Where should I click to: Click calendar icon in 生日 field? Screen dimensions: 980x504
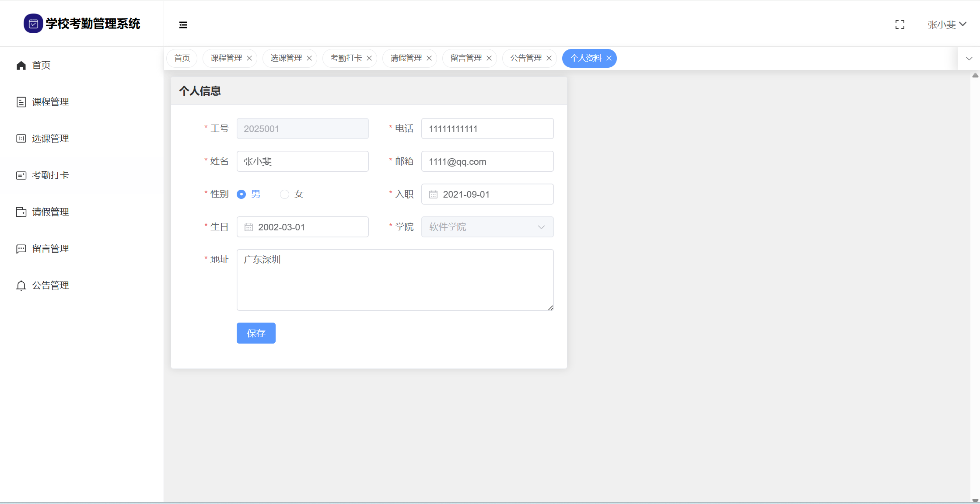248,227
